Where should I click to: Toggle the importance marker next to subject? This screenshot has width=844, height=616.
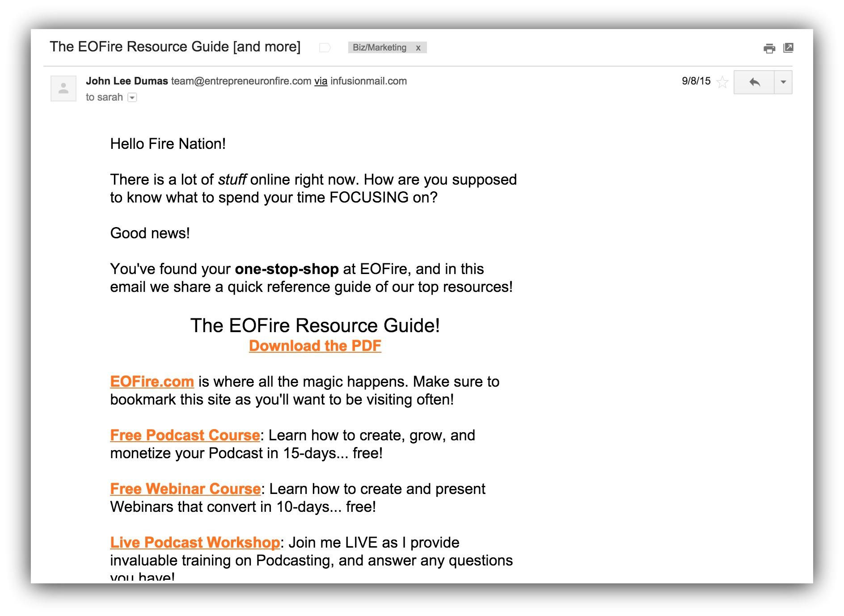pos(325,47)
